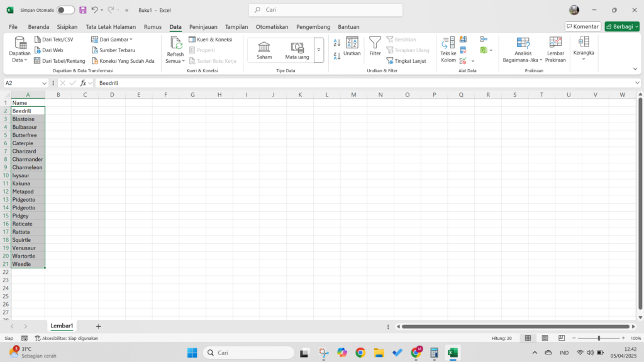The image size is (644, 362).
Task: Open the Kueri & Koneksi pane
Action: click(211, 40)
